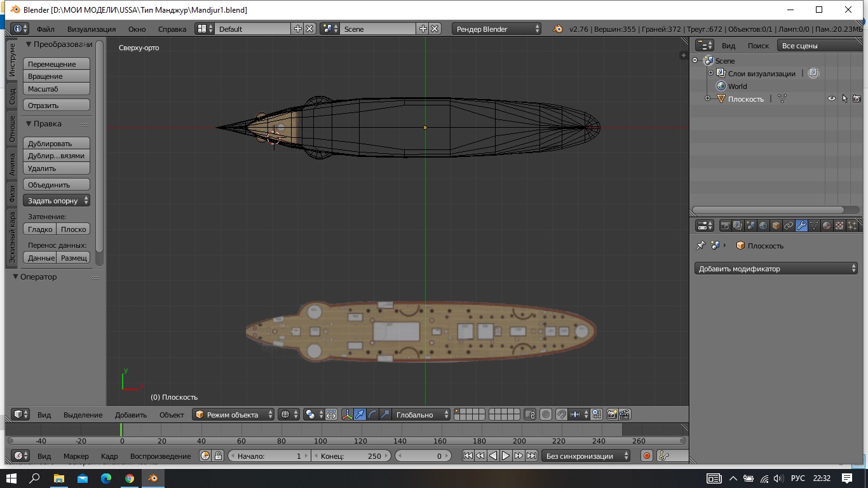Open the Render camera properties tab

coord(725,226)
